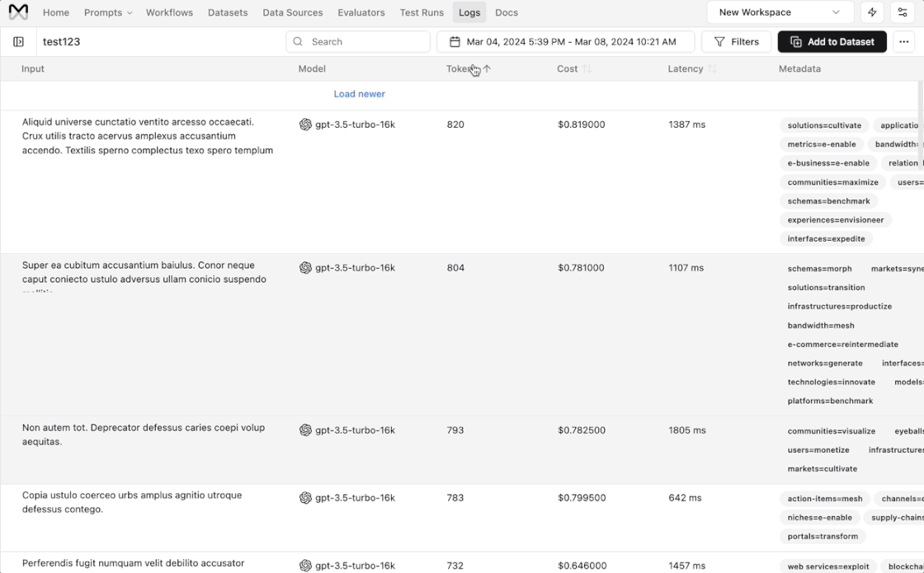924x573 pixels.
Task: Open log starting 'Non autem tot'
Action: coord(144,434)
